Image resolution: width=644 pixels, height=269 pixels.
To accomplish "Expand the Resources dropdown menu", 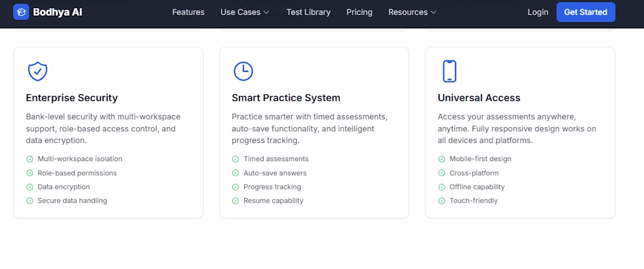I will (x=412, y=12).
